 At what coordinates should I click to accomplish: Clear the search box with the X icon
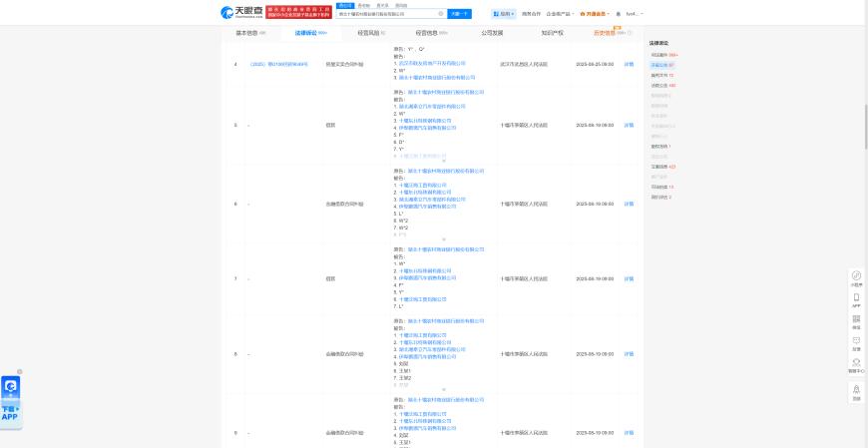click(x=441, y=14)
